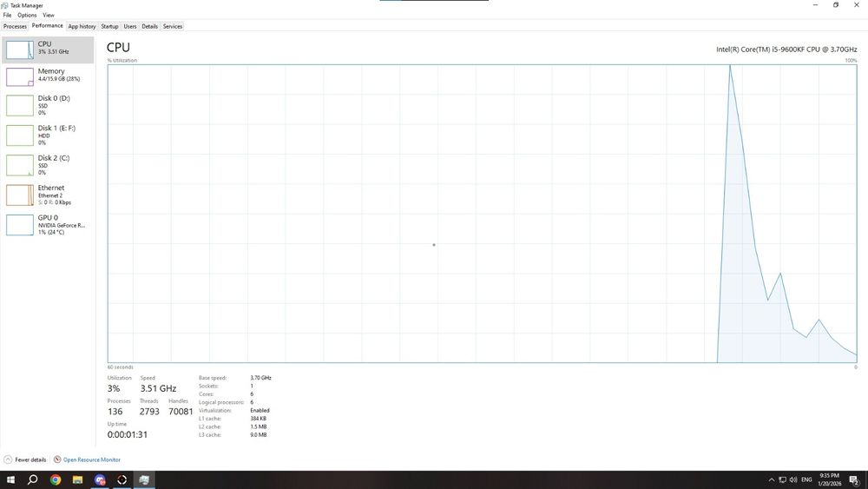Image resolution: width=868 pixels, height=489 pixels.
Task: Open the Windows Start menu
Action: click(10, 479)
